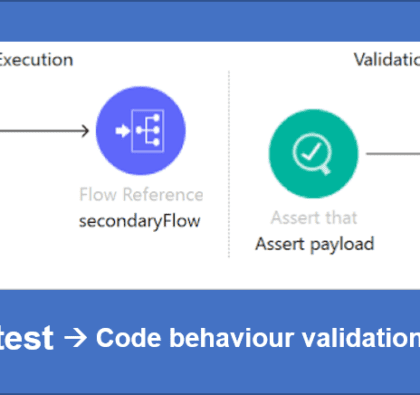
Task: Click the right arrow symbol in blue caption
Action: click(75, 338)
